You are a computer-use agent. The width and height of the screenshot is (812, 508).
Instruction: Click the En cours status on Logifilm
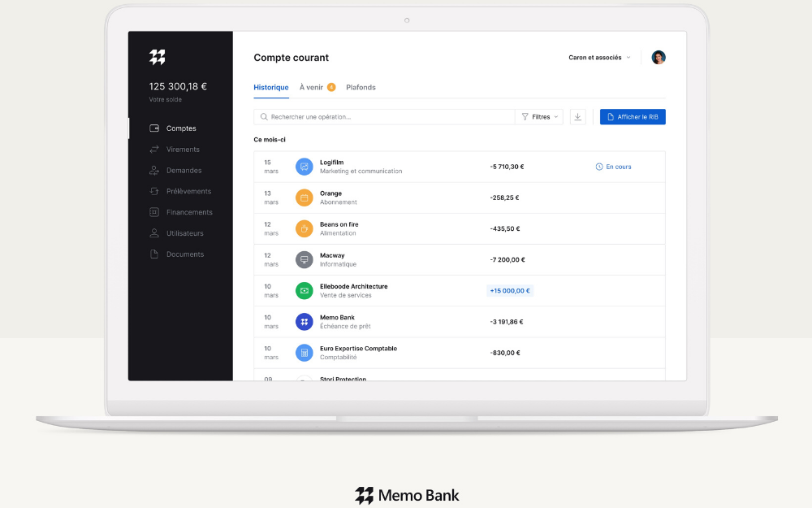[613, 167]
